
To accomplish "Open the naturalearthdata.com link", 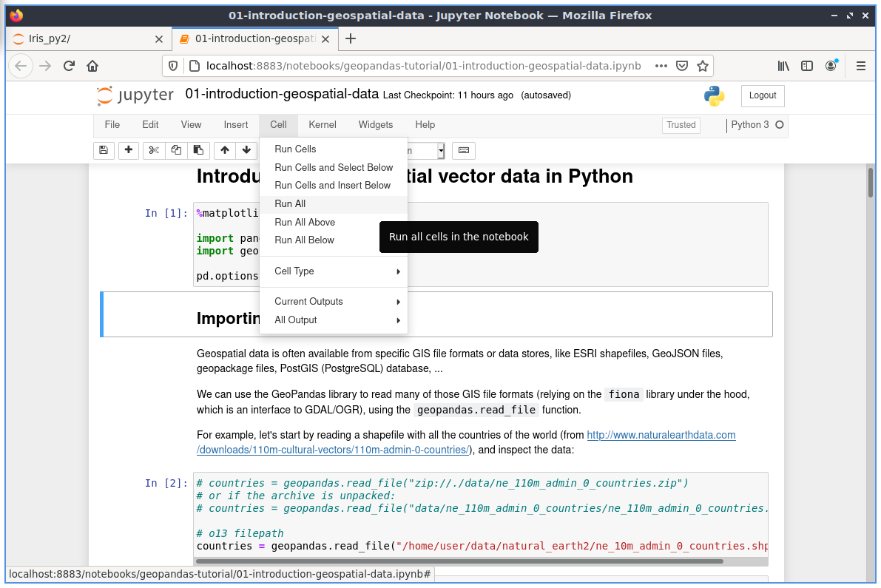I will click(x=661, y=435).
